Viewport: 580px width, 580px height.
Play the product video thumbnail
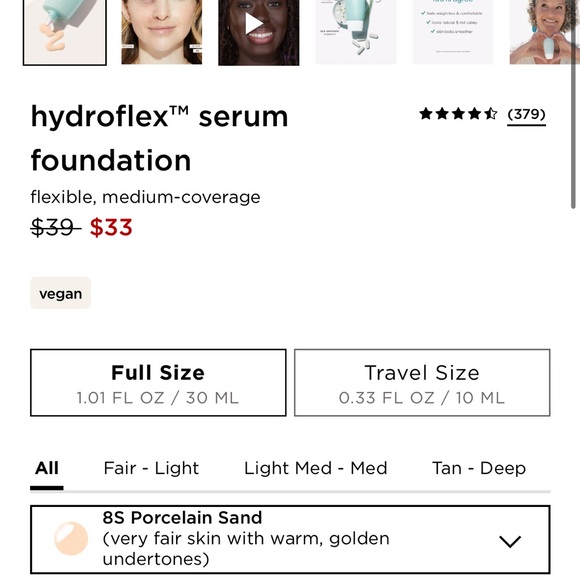pyautogui.click(x=259, y=33)
